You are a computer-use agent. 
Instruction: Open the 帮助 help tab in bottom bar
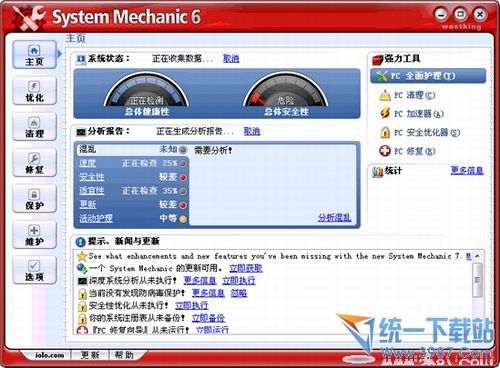124,355
